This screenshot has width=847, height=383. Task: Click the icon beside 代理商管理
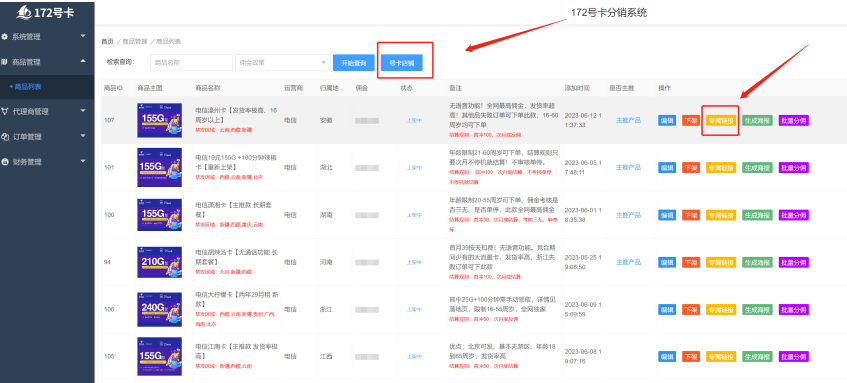[5, 111]
